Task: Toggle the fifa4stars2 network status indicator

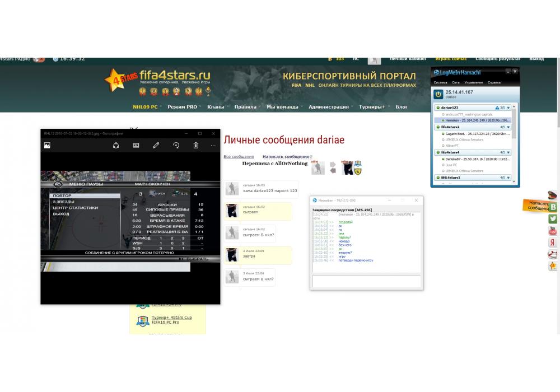Action: 438,127
